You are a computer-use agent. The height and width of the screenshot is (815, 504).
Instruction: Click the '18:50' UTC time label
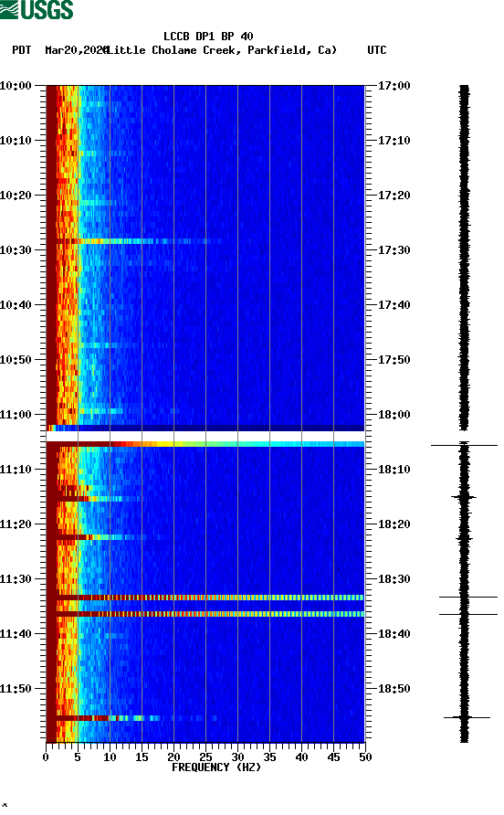(394, 689)
